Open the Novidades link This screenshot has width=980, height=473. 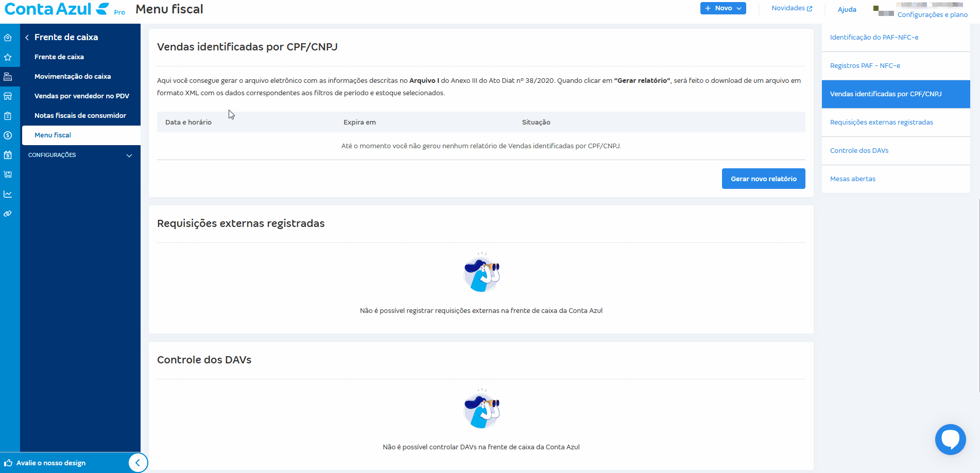click(x=791, y=8)
